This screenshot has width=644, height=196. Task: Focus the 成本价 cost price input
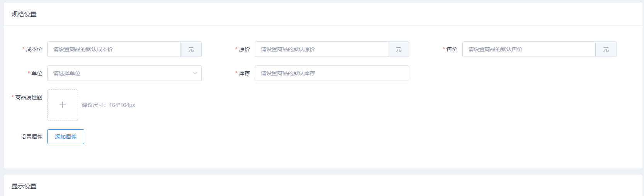114,50
